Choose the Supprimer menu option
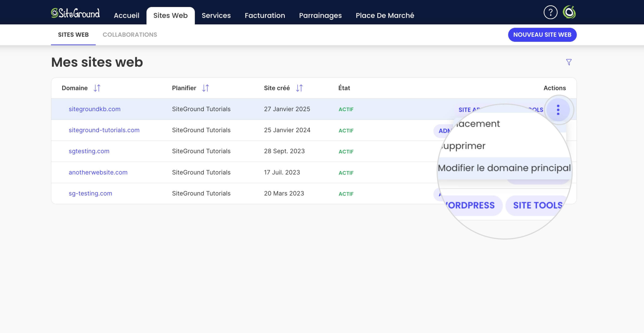This screenshot has width=644, height=333. pos(464,146)
